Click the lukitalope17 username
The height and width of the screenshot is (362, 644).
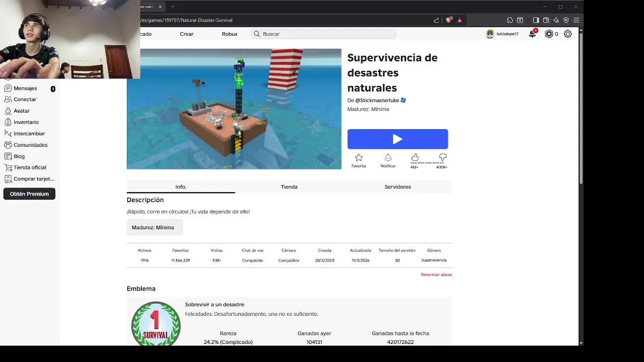(507, 34)
